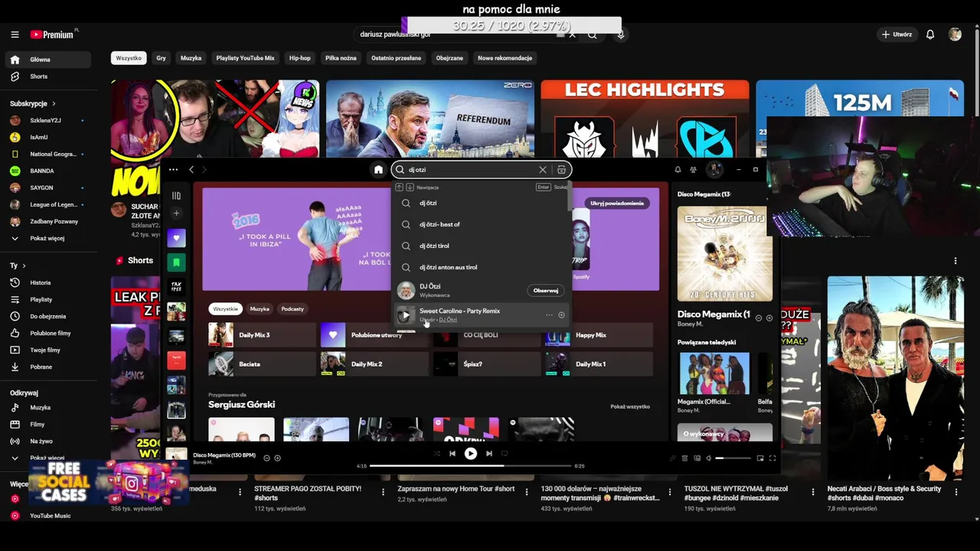Open more options for Sweet Caroline result
Viewport: 980px width, 551px height.
[549, 315]
